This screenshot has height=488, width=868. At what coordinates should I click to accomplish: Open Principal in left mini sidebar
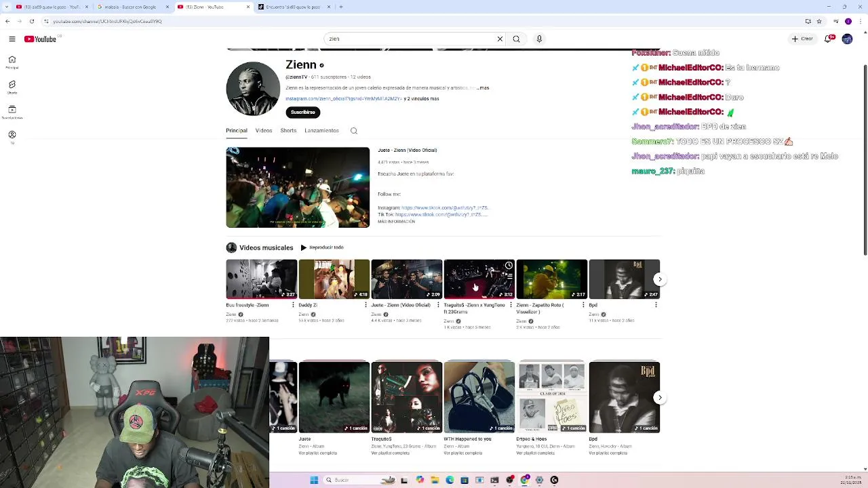pos(12,62)
